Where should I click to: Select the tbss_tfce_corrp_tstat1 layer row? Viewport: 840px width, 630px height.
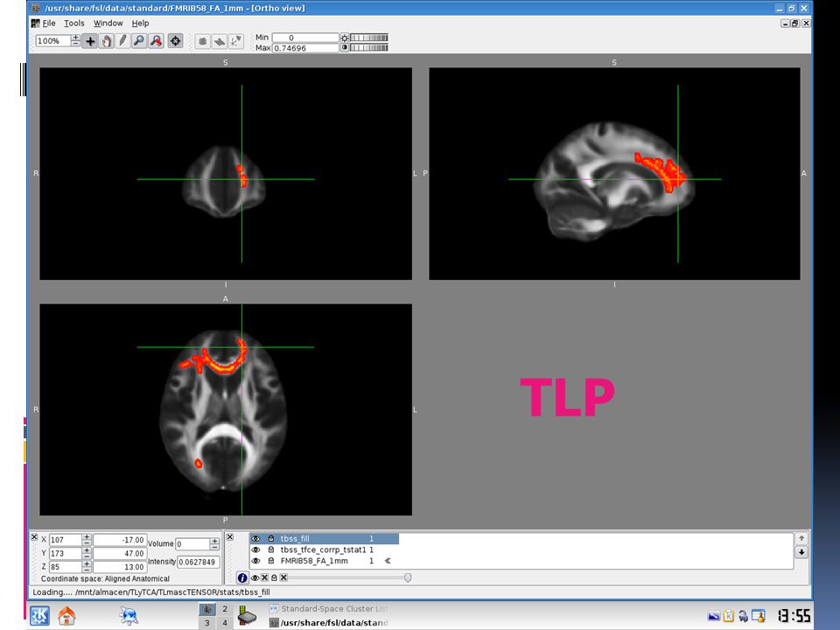(324, 549)
